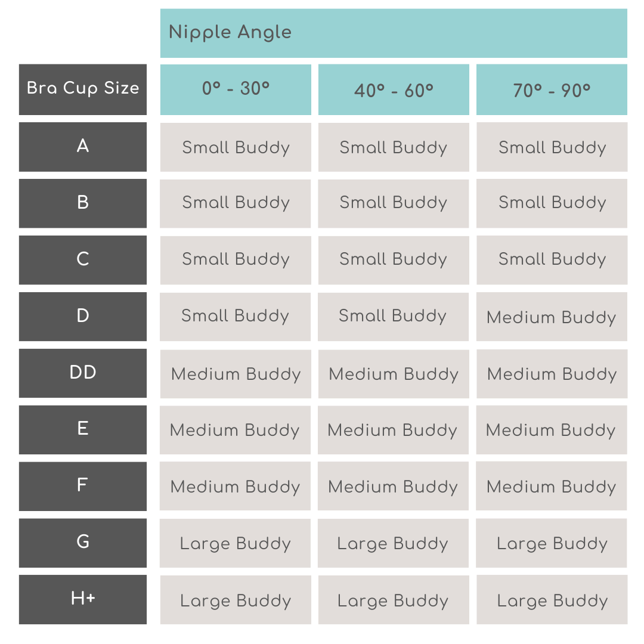Select the H+ cup size row label

click(83, 599)
